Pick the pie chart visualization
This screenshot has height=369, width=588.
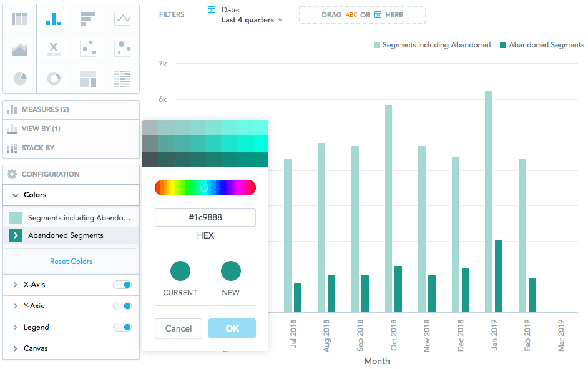[x=19, y=79]
